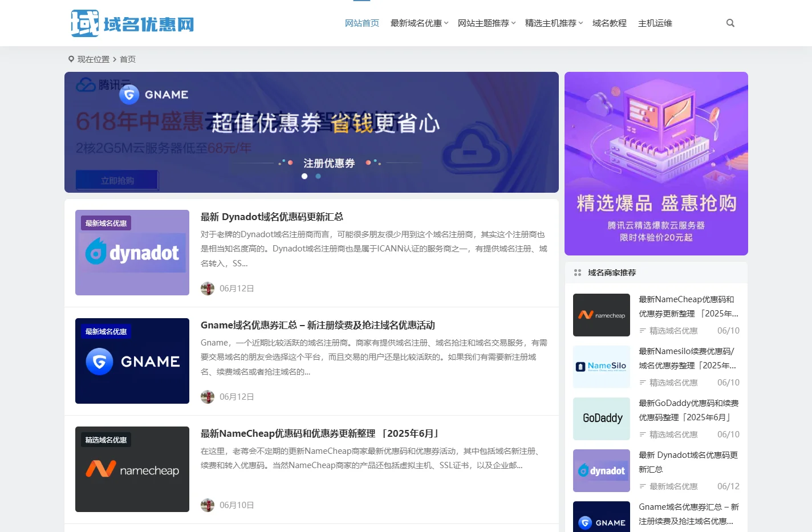Open article 最新NameCheap优惠码和优惠券更新整理
This screenshot has height=532, width=812.
coord(320,433)
